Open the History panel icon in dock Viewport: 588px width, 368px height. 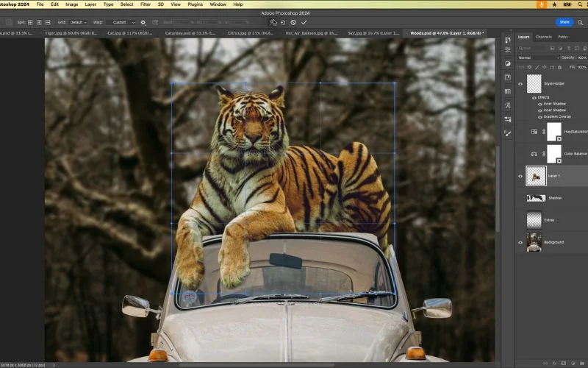tap(508, 40)
